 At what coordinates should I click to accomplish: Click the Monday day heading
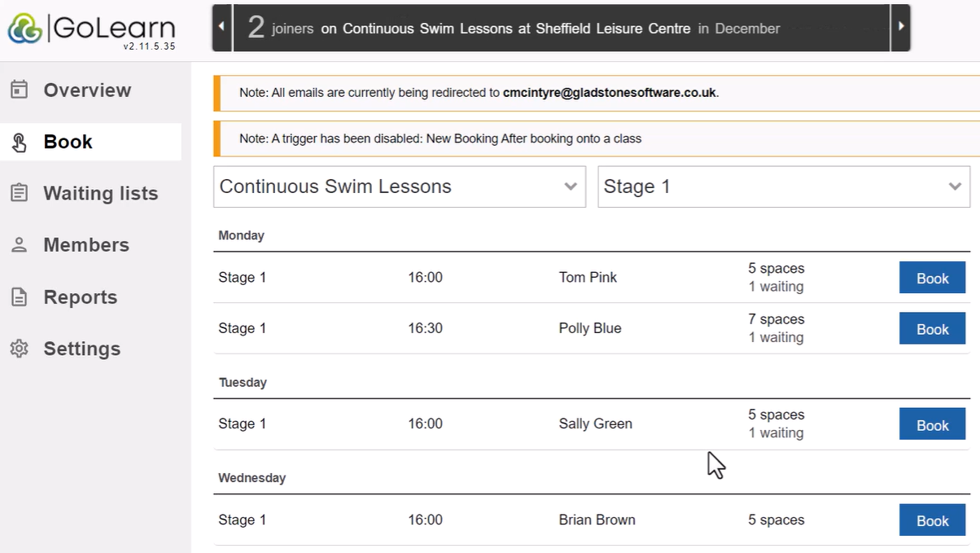coord(241,235)
